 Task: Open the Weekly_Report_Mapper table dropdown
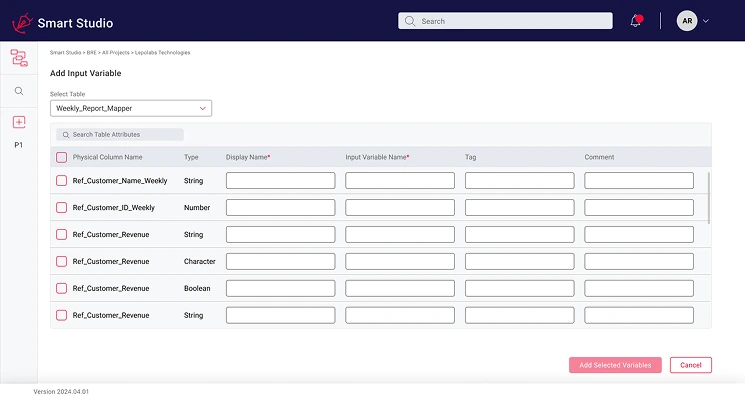pos(131,108)
